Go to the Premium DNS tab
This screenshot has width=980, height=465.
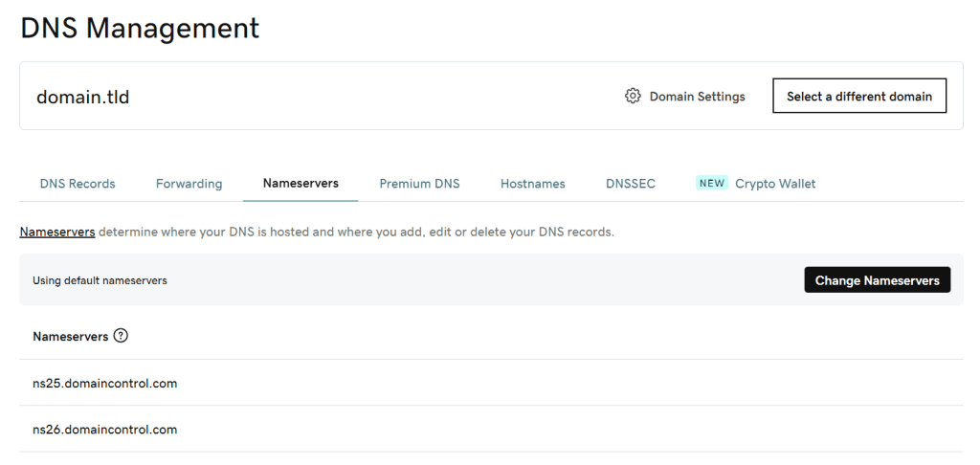click(419, 184)
